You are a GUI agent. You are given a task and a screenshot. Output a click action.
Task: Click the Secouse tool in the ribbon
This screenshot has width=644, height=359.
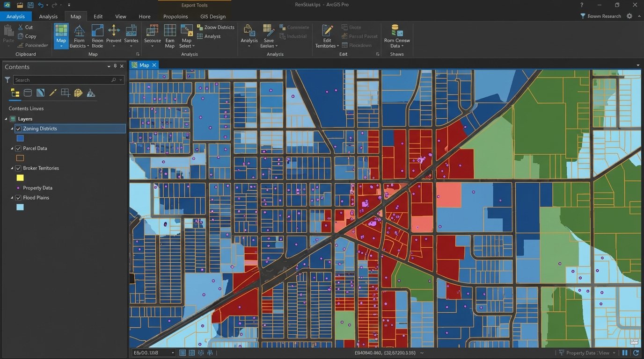click(x=152, y=36)
